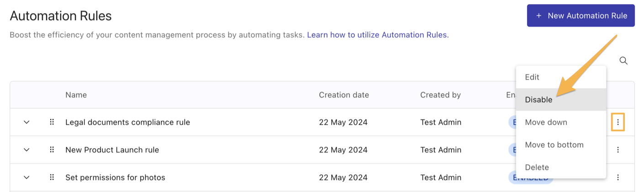
Task: Click drag handle of Set permissions for photos
Action: (52, 177)
